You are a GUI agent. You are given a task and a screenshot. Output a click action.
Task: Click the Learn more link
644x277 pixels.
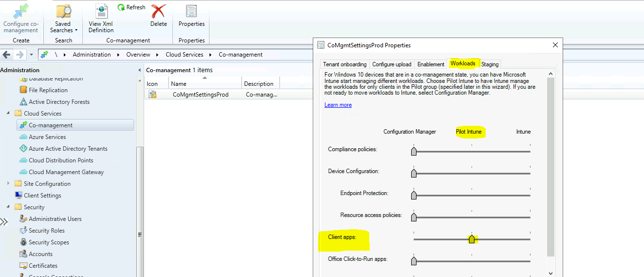(338, 105)
